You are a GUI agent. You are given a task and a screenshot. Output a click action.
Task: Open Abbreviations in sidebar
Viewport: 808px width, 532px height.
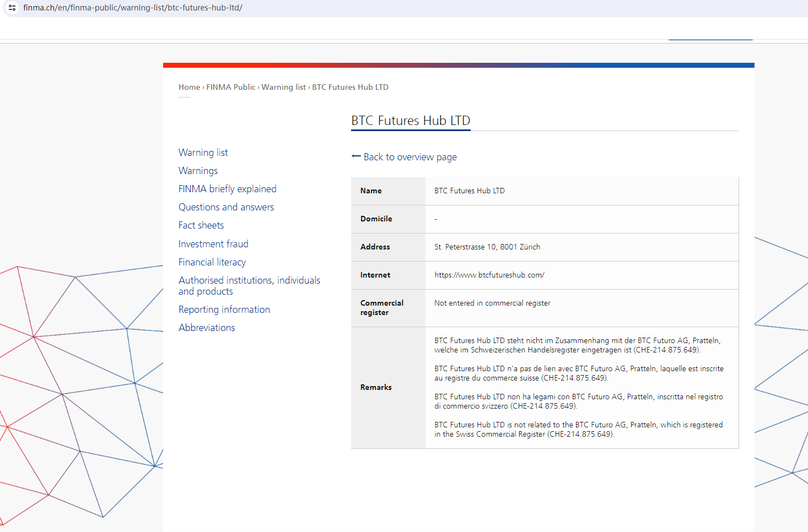click(207, 328)
